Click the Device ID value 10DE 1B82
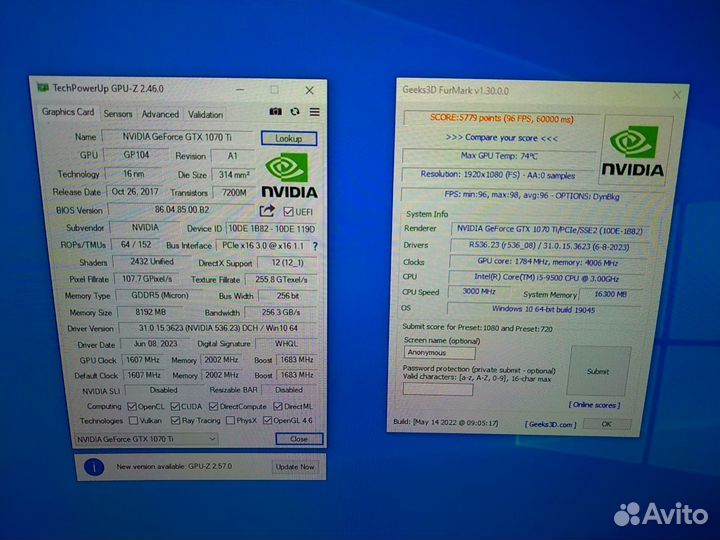Image resolution: width=720 pixels, height=540 pixels. (271, 229)
